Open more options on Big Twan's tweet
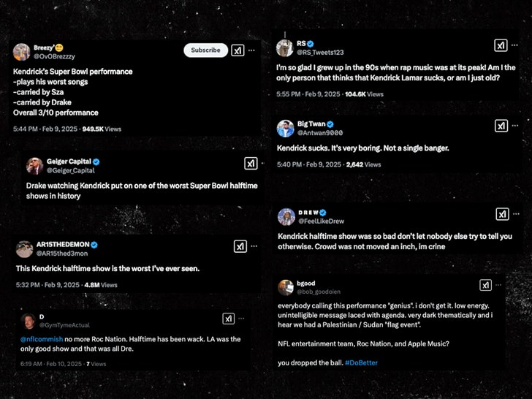The height and width of the screenshot is (399, 532). (x=515, y=126)
